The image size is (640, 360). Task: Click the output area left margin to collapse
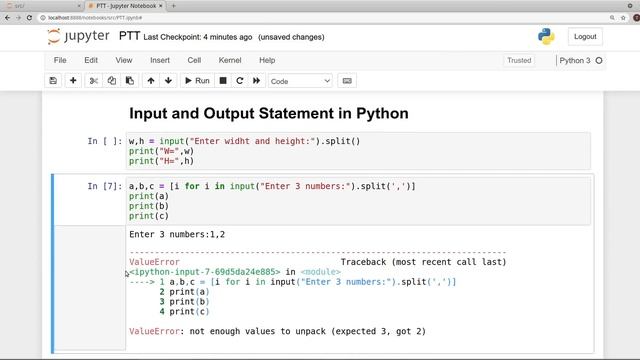point(90,288)
